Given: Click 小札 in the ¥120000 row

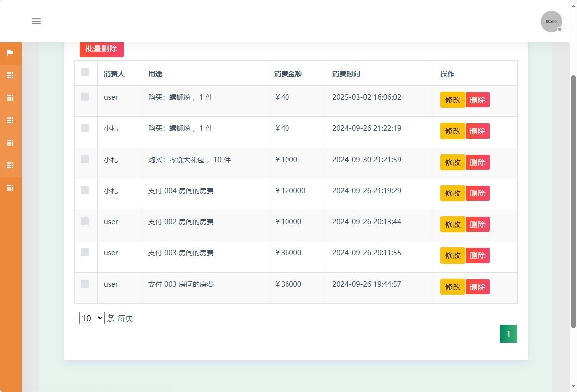Looking at the screenshot, I should [111, 191].
